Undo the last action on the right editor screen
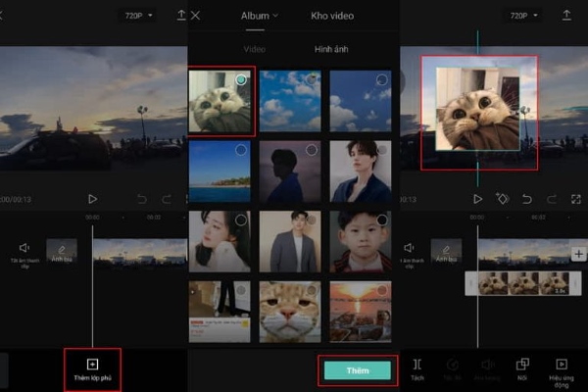 (x=527, y=199)
